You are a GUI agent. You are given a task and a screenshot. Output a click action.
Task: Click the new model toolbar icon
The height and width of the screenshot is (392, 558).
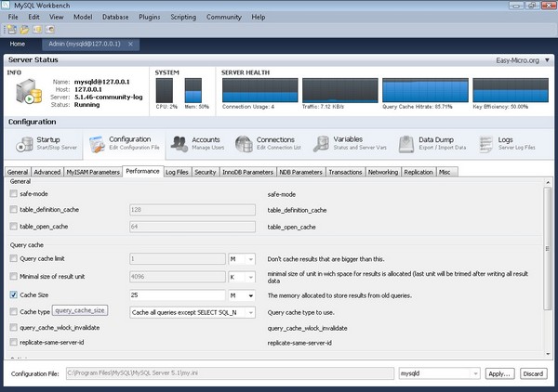(12, 30)
